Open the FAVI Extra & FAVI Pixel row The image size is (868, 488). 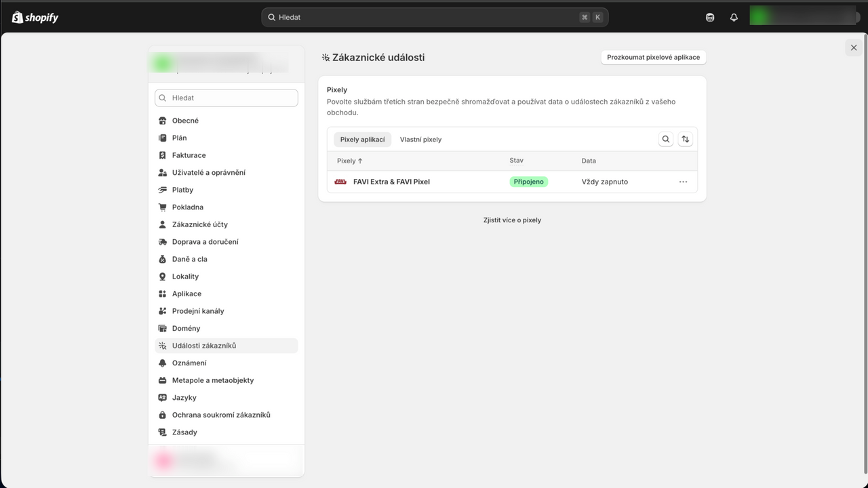(512, 182)
